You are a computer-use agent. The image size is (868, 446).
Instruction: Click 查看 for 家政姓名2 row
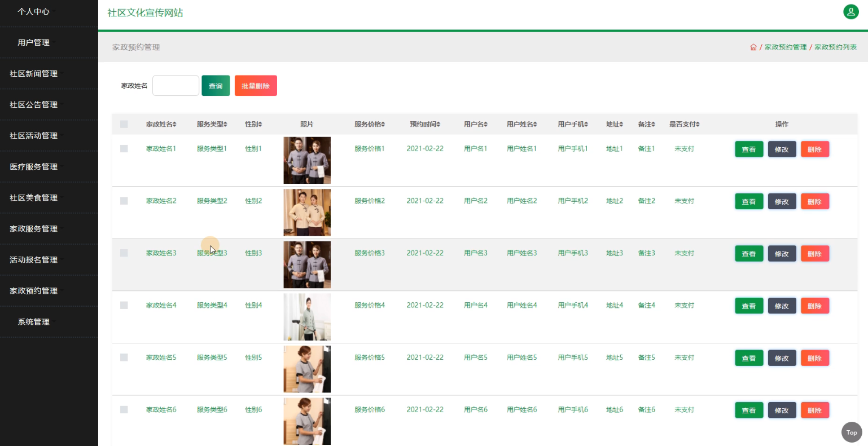(749, 201)
